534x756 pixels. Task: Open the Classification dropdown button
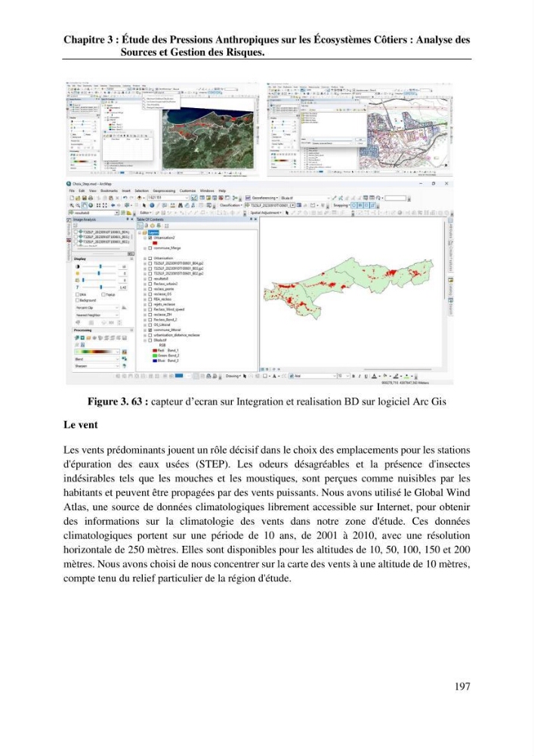click(231, 206)
